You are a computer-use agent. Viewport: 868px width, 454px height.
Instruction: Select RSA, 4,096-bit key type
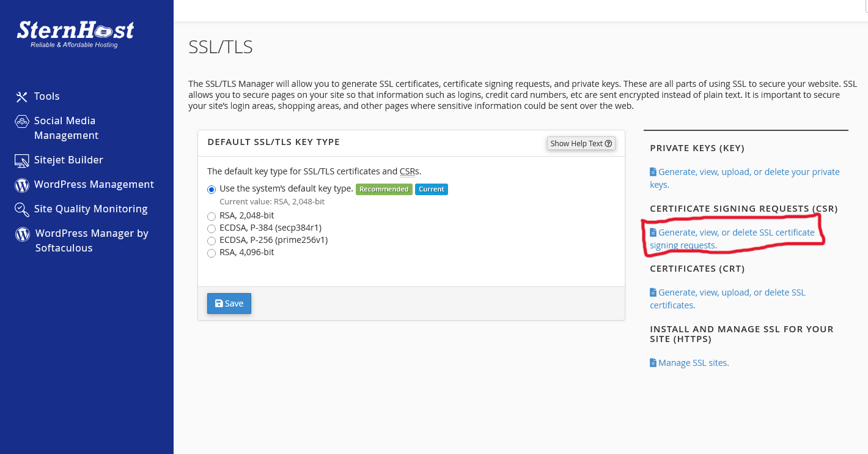click(211, 253)
